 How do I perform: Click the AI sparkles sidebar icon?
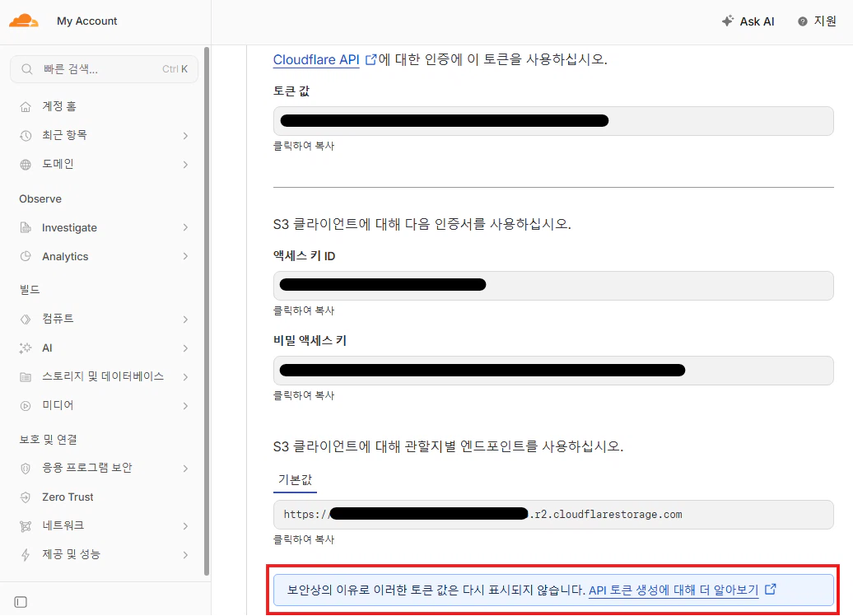click(26, 348)
